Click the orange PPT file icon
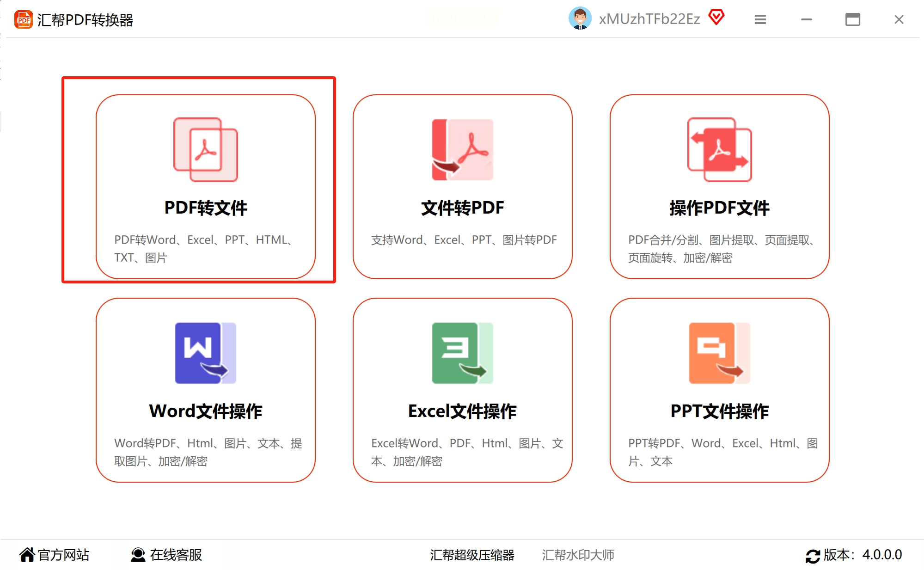The width and height of the screenshot is (924, 570). [719, 353]
